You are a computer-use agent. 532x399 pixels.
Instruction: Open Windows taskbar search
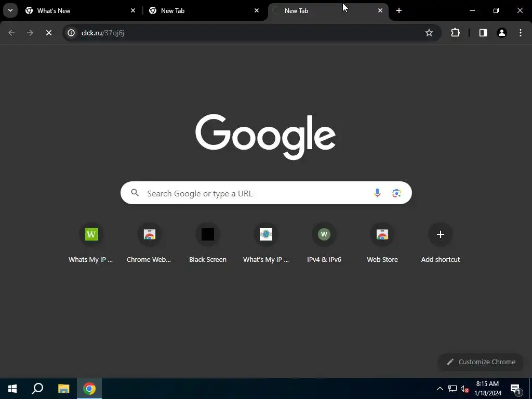pyautogui.click(x=37, y=389)
